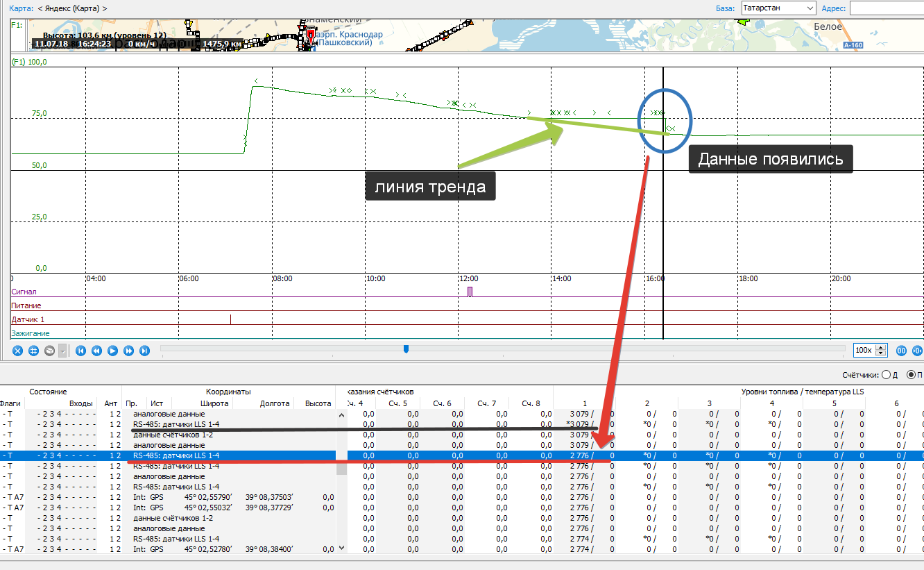Image resolution: width=924 pixels, height=570 pixels.
Task: Click the 'Адрес' input field
Action: 887,8
